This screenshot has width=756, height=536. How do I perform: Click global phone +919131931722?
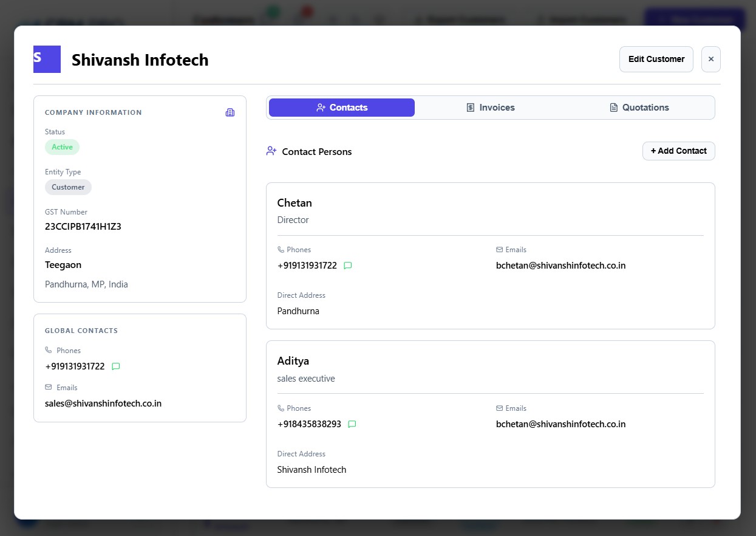75,366
